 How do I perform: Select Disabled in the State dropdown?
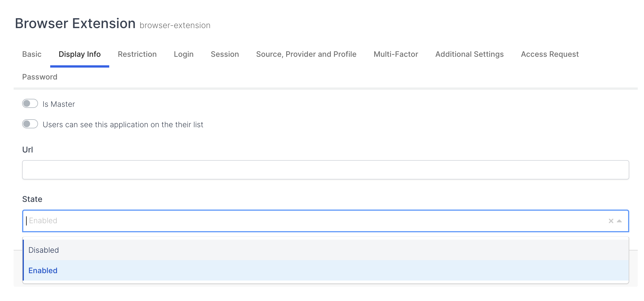click(x=44, y=250)
